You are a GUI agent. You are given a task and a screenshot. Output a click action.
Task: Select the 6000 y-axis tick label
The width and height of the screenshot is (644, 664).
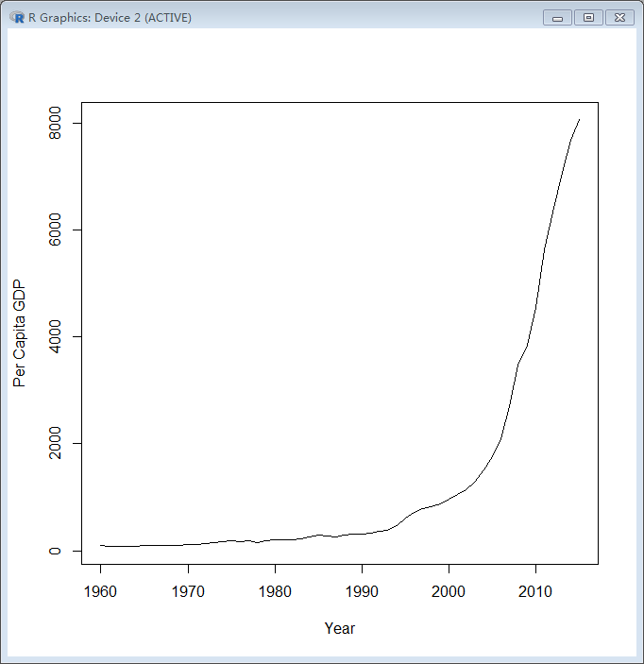(x=57, y=230)
